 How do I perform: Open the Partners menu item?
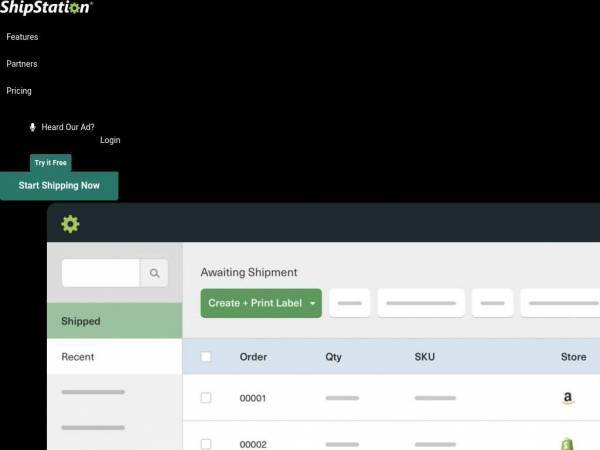(22, 64)
